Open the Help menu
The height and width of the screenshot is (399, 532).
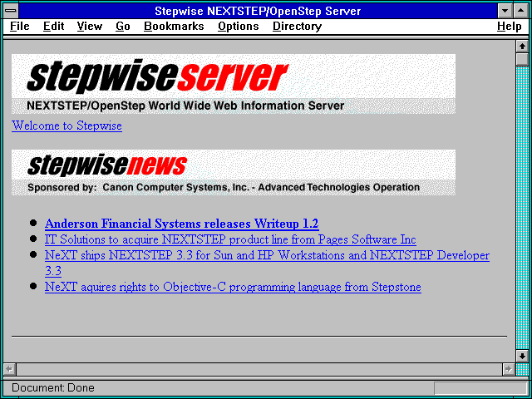(509, 27)
